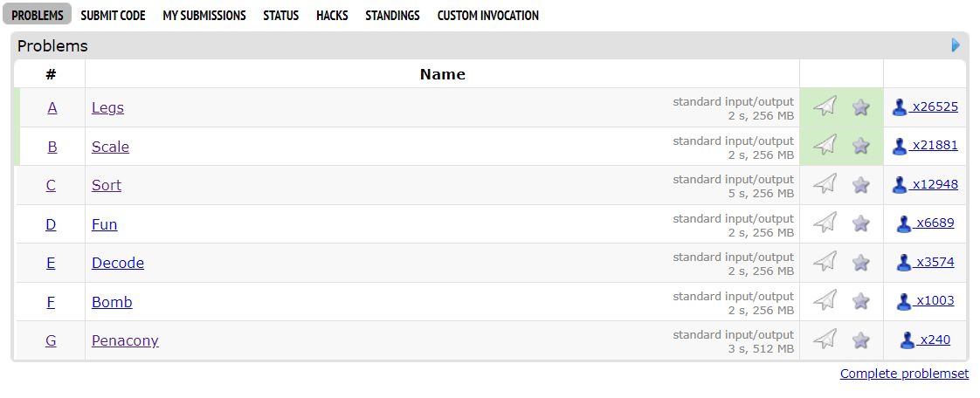Screen dimensions: 980x398
Task: Toggle favorite star for problem Fun
Action: pos(861,223)
